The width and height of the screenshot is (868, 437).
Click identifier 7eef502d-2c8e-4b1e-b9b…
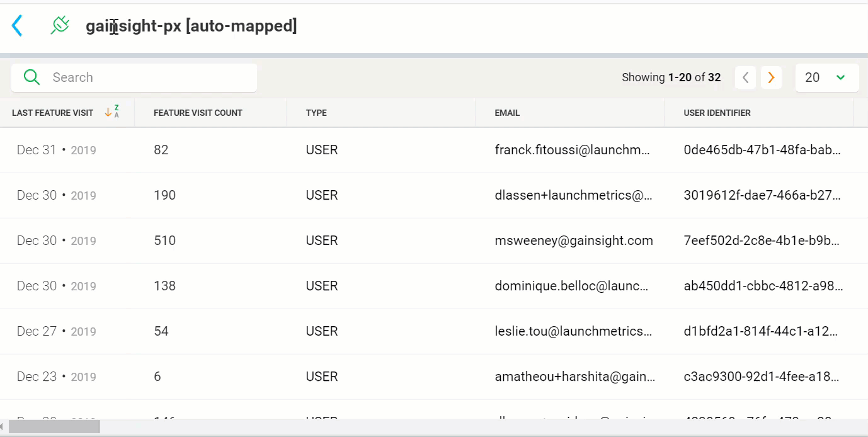[762, 241]
